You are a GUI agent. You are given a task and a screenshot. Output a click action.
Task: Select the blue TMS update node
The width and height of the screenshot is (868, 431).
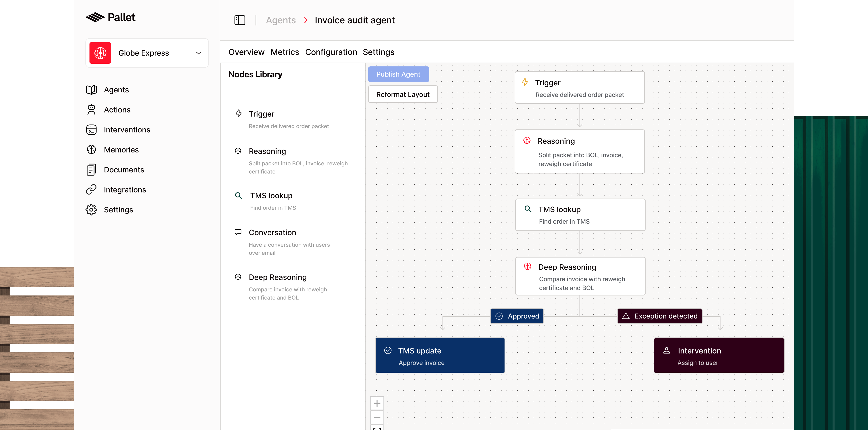click(440, 356)
